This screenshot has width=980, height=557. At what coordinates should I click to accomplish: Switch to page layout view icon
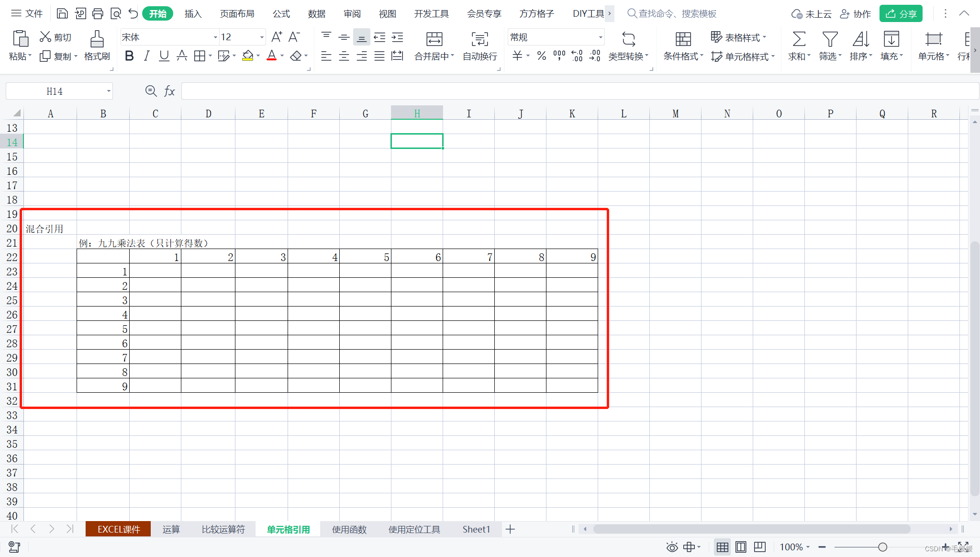tap(741, 547)
